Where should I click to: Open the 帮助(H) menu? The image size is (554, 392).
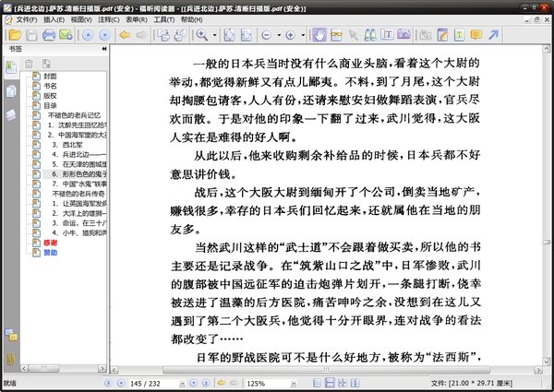pyautogui.click(x=192, y=18)
